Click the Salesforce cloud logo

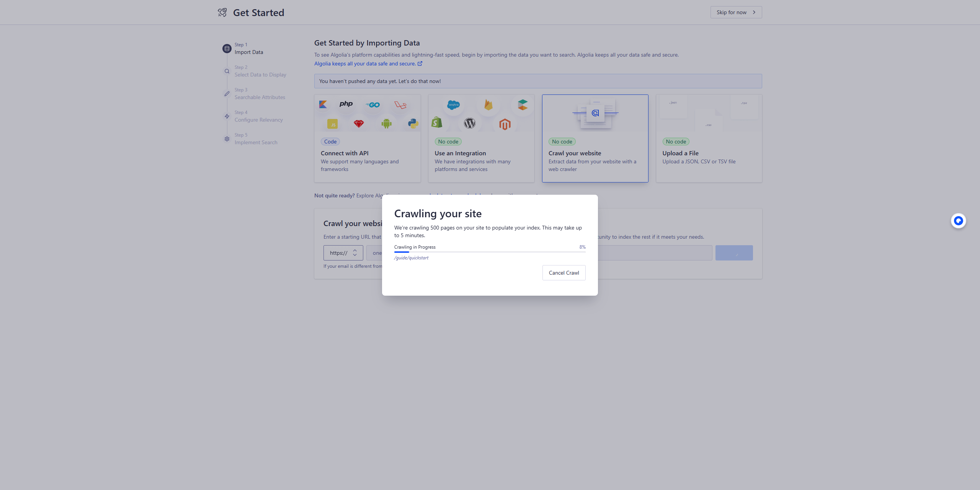coord(454,104)
